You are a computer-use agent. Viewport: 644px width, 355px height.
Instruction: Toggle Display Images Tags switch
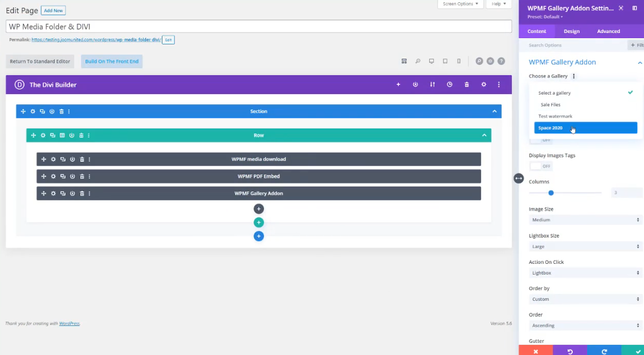(x=540, y=166)
